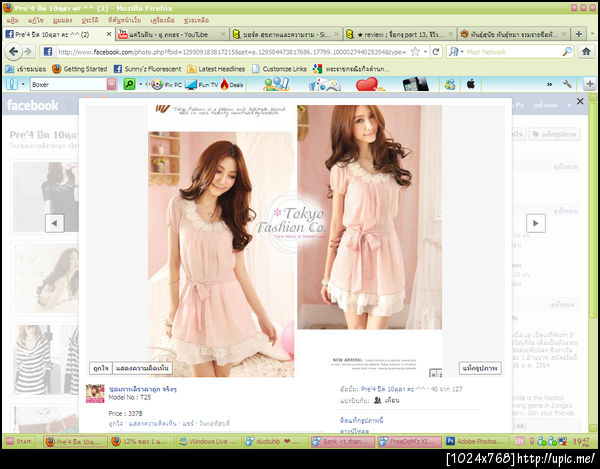Open the third Firefox menu (View)
Viewport: 600px width, 469px height.
click(62, 20)
